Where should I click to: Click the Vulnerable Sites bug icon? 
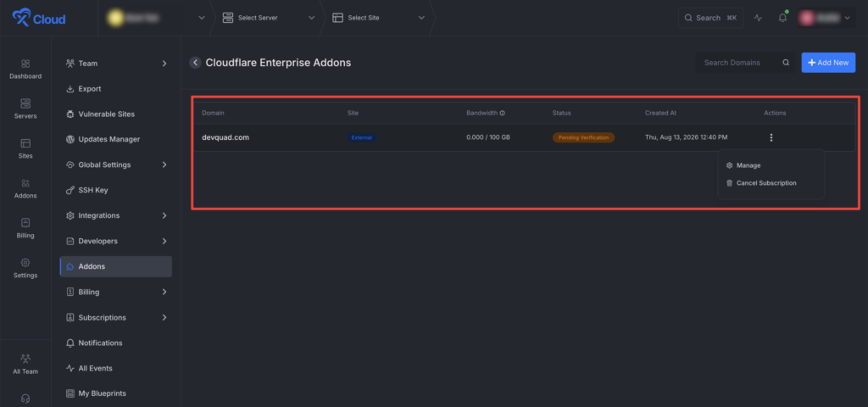tap(70, 114)
